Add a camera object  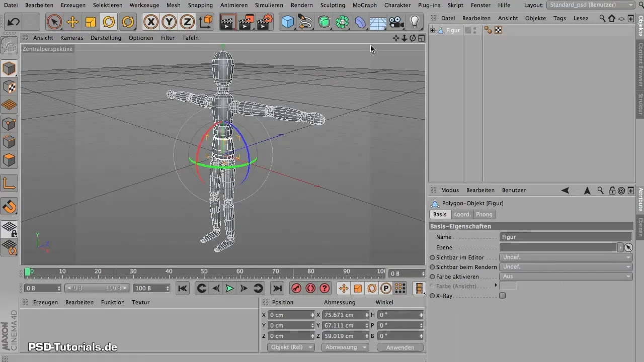(x=396, y=22)
